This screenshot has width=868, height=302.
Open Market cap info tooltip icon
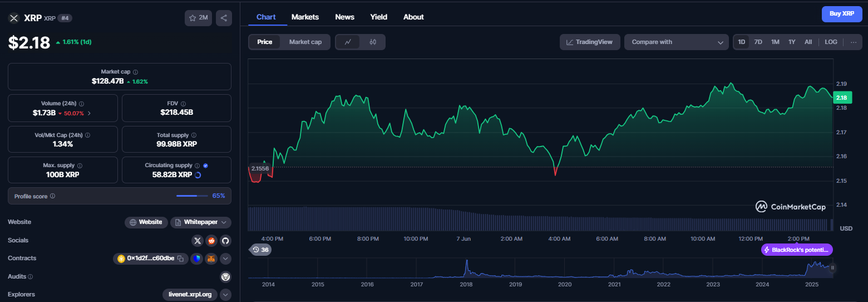tap(136, 72)
